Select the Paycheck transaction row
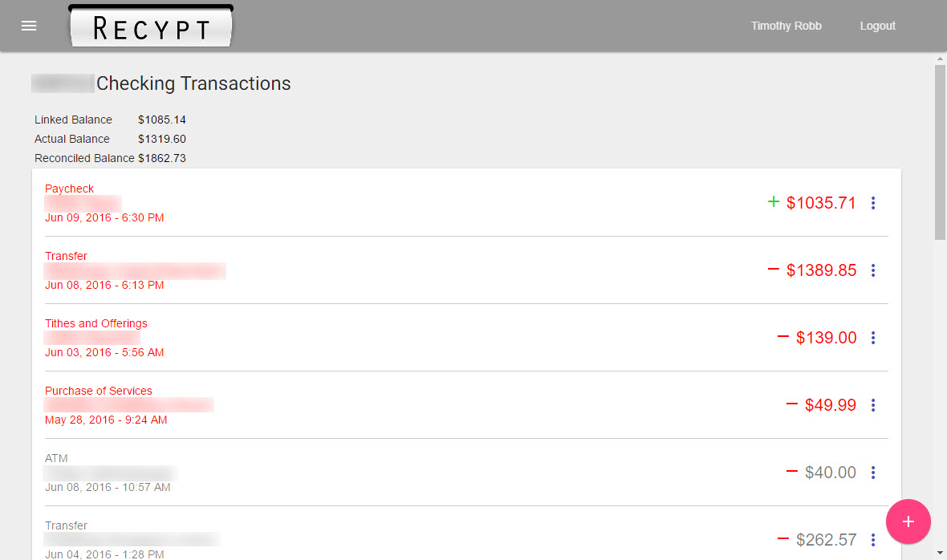This screenshot has width=947, height=560. (466, 203)
